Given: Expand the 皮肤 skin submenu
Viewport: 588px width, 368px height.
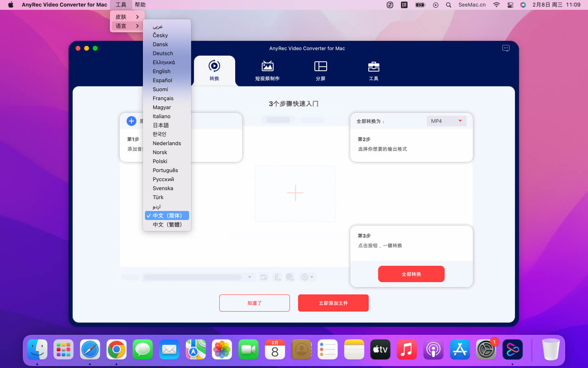Looking at the screenshot, I should click(127, 17).
